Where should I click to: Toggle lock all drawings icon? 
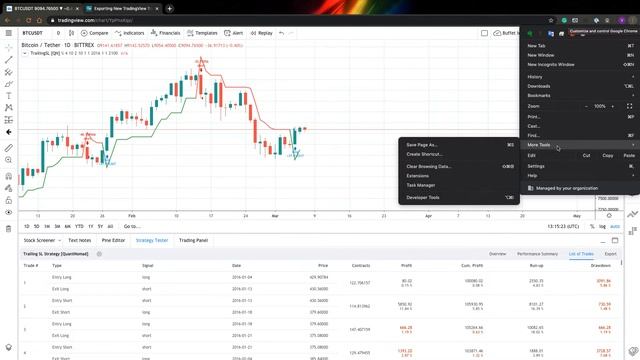point(9,200)
